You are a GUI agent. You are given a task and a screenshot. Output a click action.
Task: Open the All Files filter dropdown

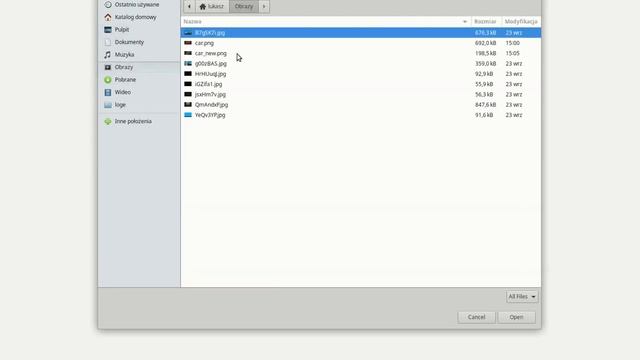(522, 296)
